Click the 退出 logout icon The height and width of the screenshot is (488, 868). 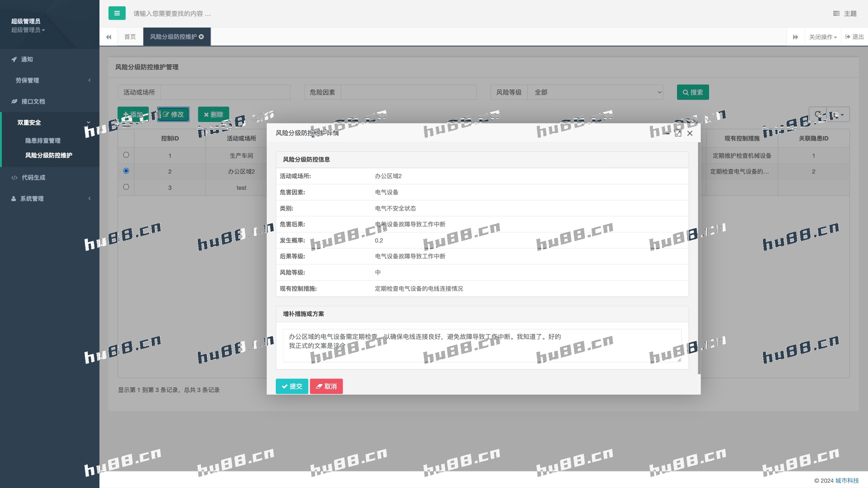point(848,37)
